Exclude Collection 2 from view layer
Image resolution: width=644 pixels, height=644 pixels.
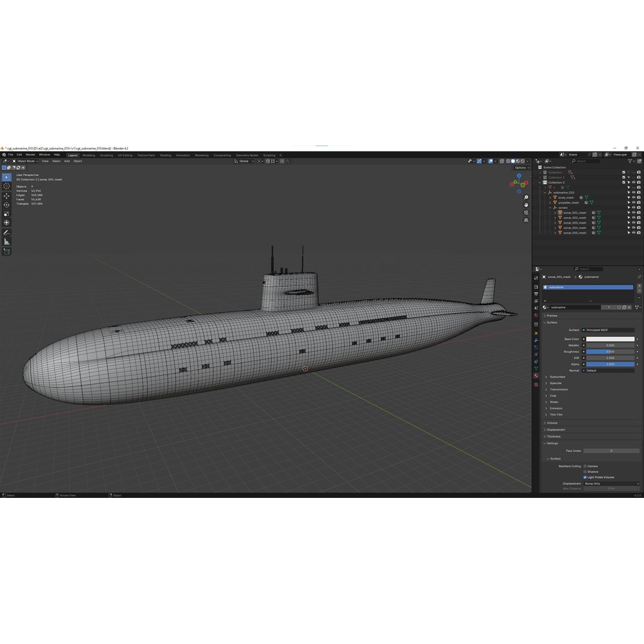(x=624, y=182)
